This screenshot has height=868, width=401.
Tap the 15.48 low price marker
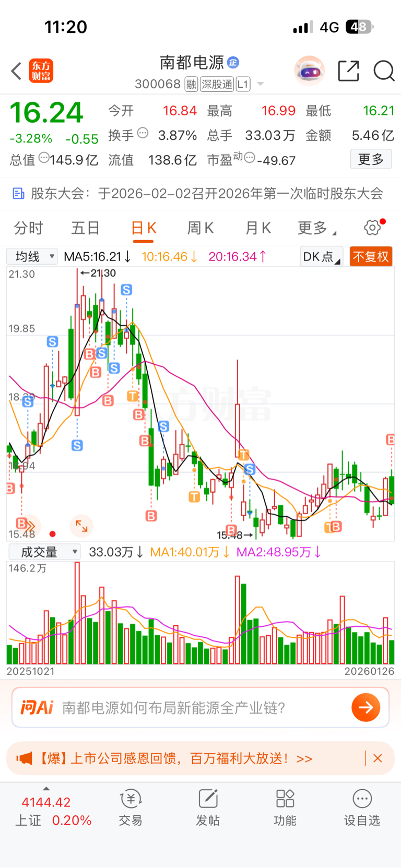coord(235,535)
